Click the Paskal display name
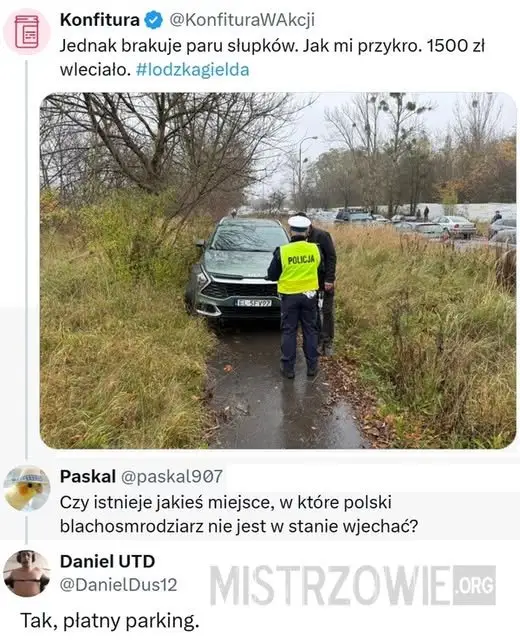This screenshot has height=640, width=520. click(88, 476)
